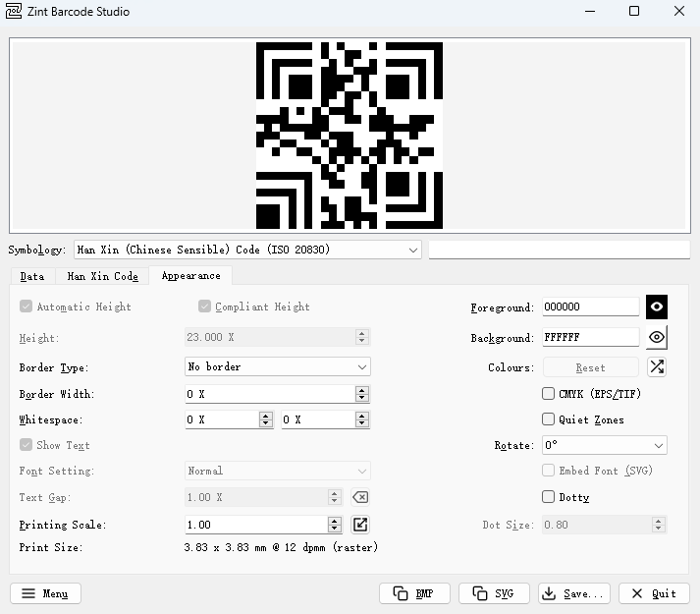Enable the CMYK (EPS/TIF) checkbox
The height and width of the screenshot is (614, 700).
549,394
